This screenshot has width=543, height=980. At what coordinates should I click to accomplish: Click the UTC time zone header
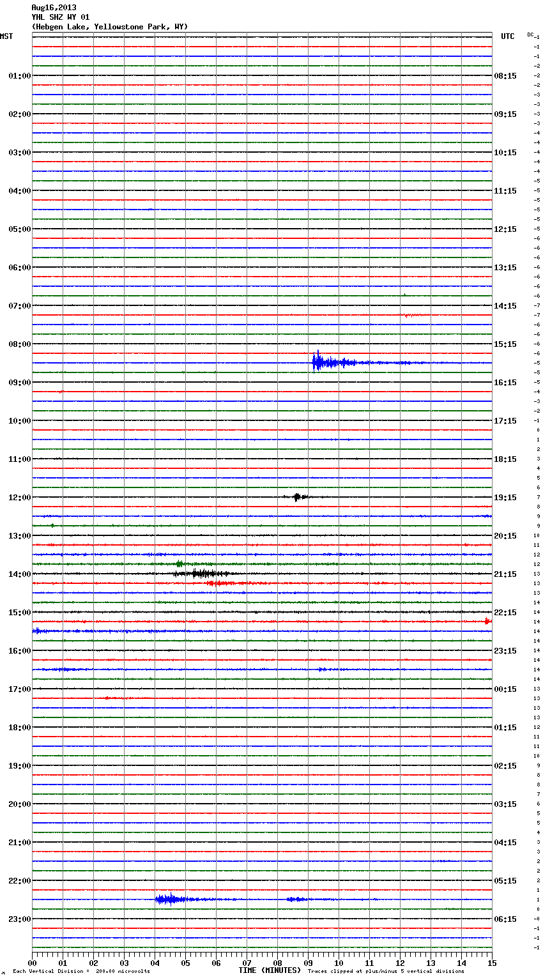tap(508, 36)
